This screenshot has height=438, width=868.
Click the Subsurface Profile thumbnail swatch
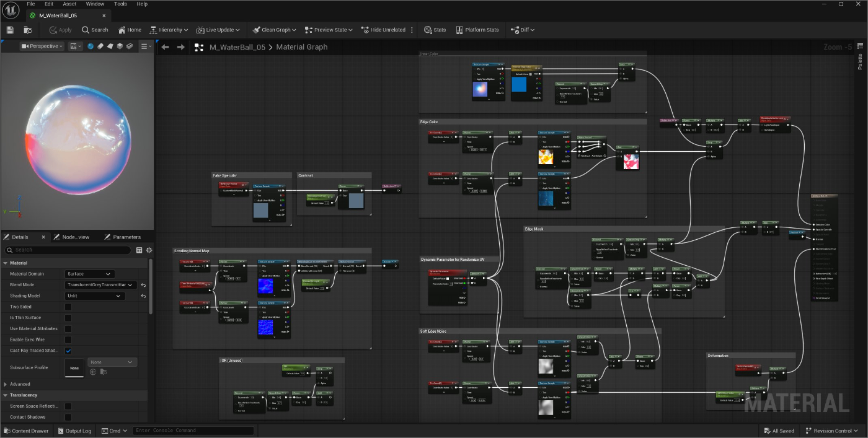coord(74,367)
